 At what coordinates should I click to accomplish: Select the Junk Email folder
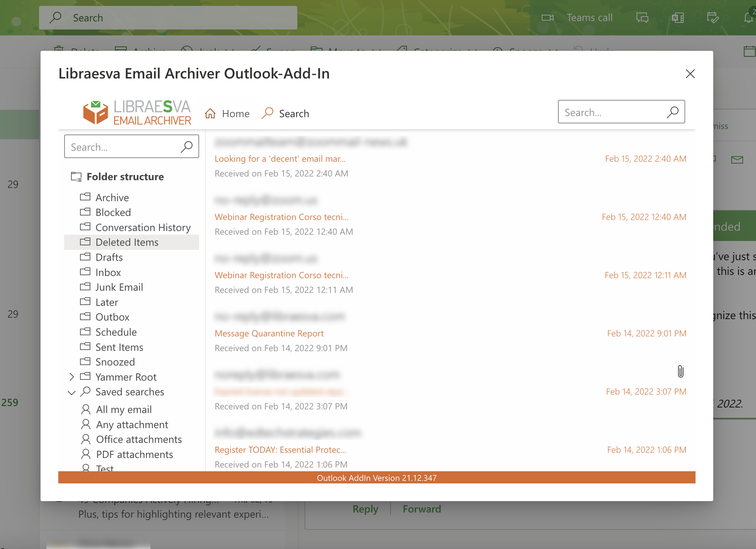[119, 287]
